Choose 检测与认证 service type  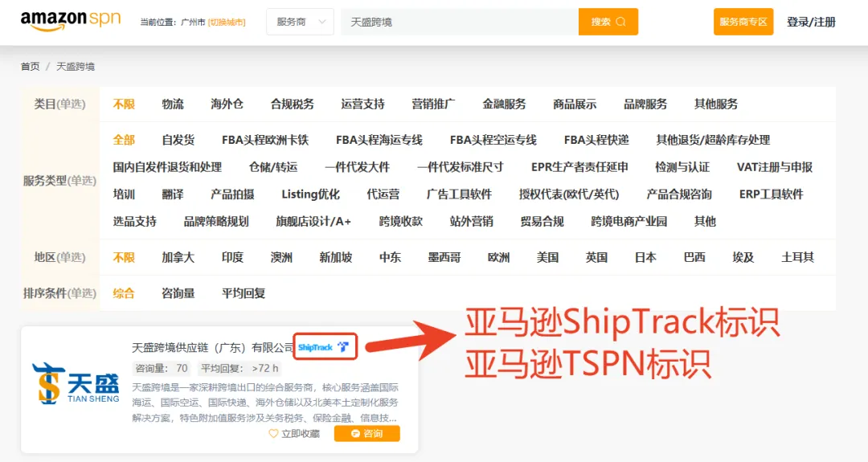coord(682,167)
